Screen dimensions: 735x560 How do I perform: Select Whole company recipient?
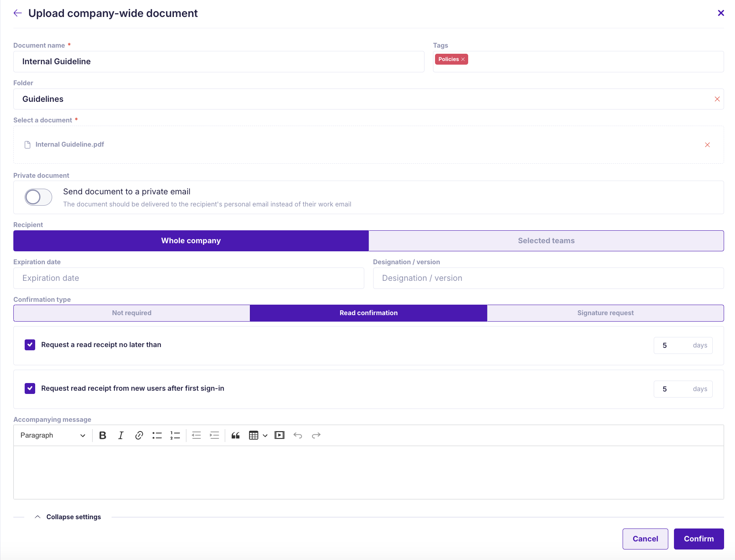point(191,241)
